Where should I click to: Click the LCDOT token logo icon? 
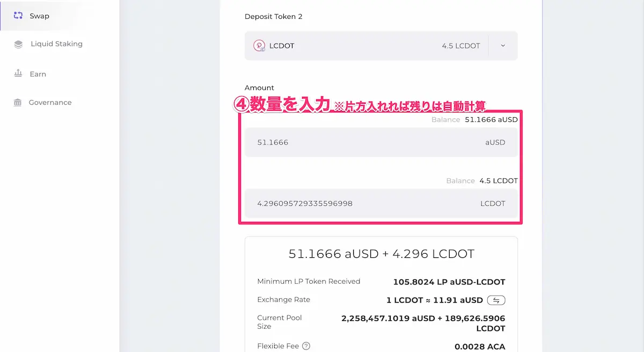click(259, 46)
